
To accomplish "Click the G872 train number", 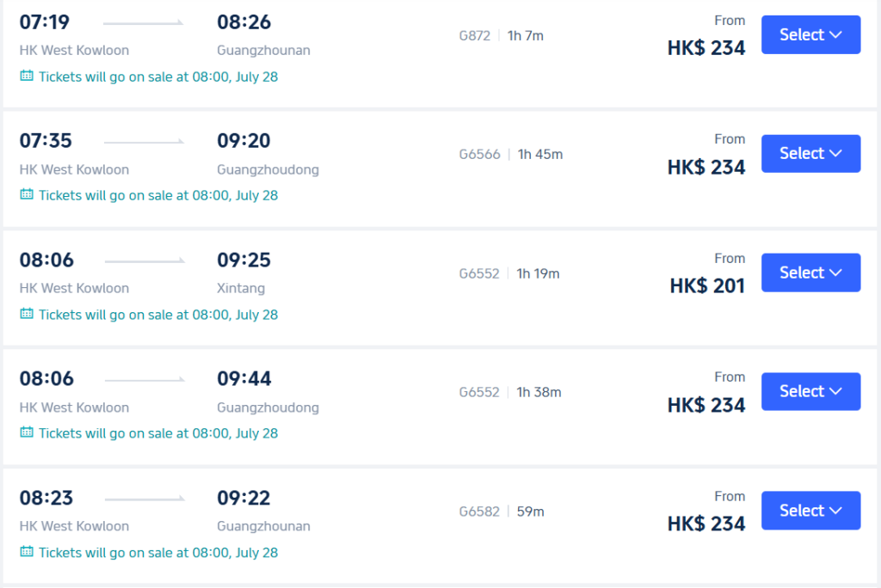I will pos(475,36).
